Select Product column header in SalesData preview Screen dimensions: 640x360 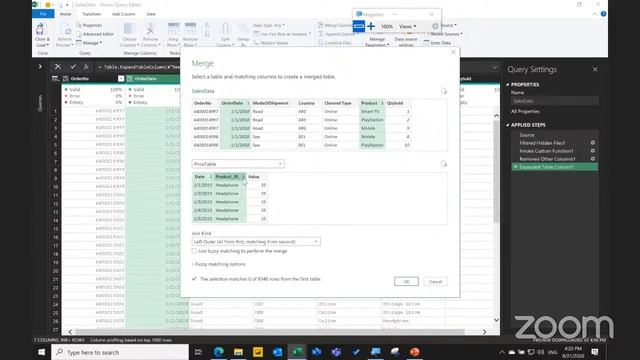pos(372,103)
